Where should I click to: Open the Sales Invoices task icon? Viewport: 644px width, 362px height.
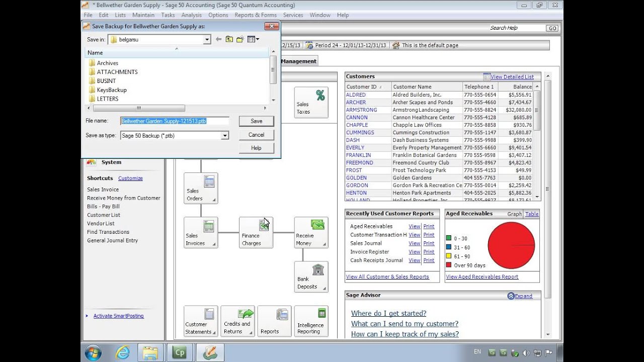click(201, 233)
